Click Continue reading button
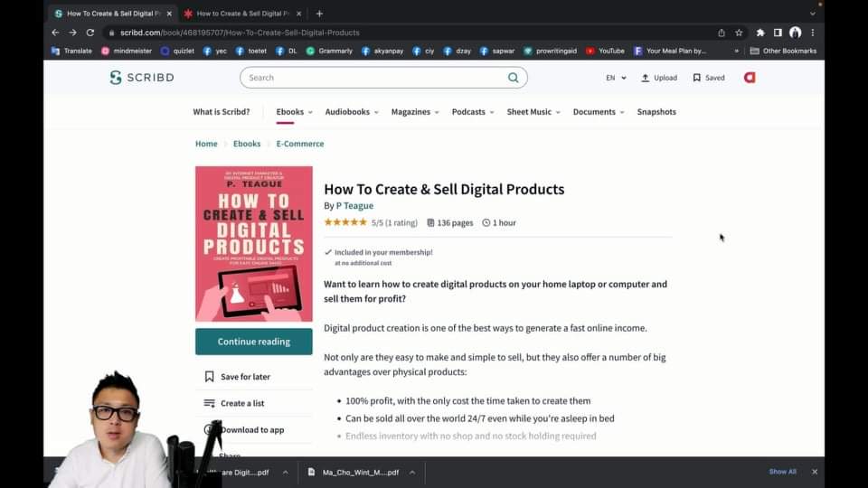 tap(253, 342)
